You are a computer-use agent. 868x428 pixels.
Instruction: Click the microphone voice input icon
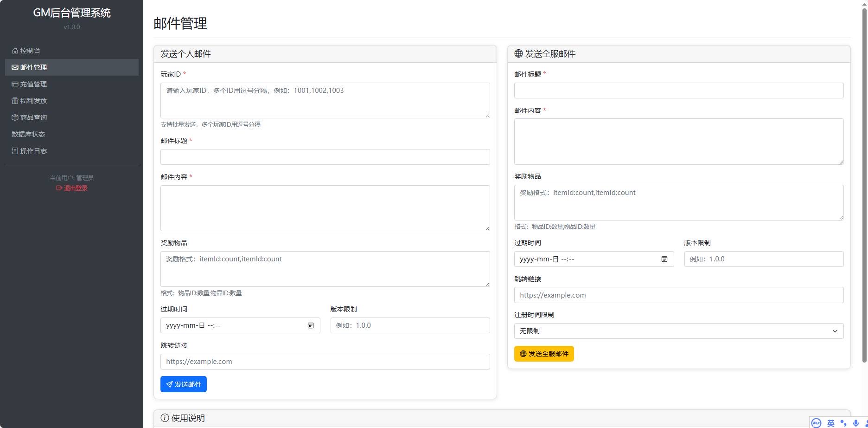[x=856, y=423]
